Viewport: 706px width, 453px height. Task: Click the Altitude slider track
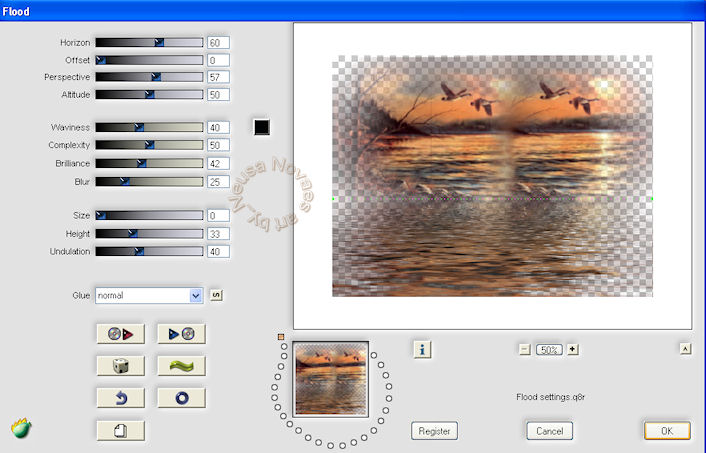(149, 94)
